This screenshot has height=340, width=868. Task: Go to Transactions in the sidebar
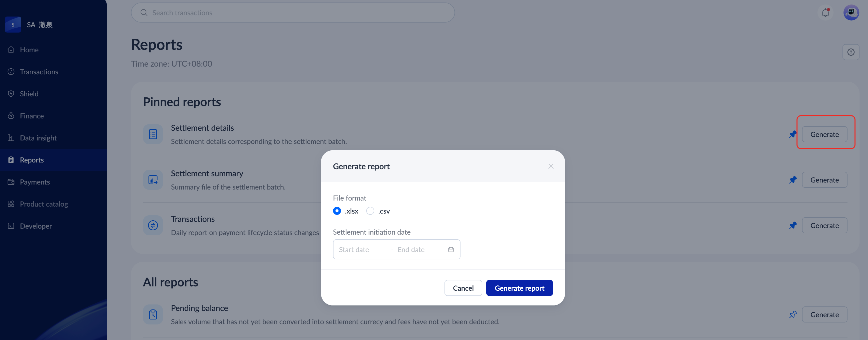pyautogui.click(x=39, y=72)
